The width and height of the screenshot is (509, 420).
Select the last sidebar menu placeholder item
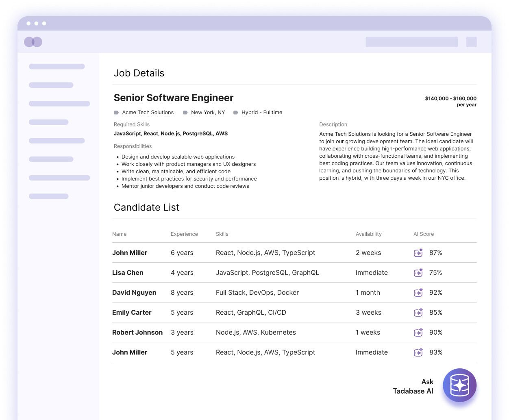point(49,196)
